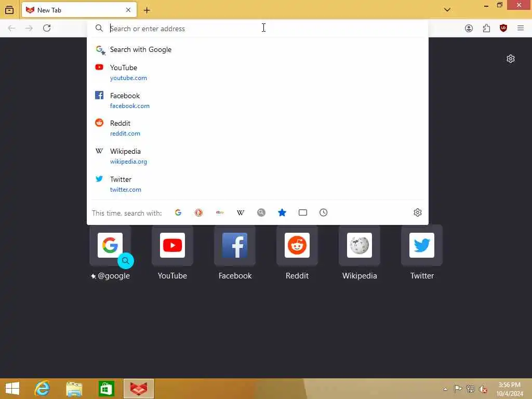This screenshot has height=399, width=532.
Task: Expand the list all tabs chevron
Action: point(447,10)
